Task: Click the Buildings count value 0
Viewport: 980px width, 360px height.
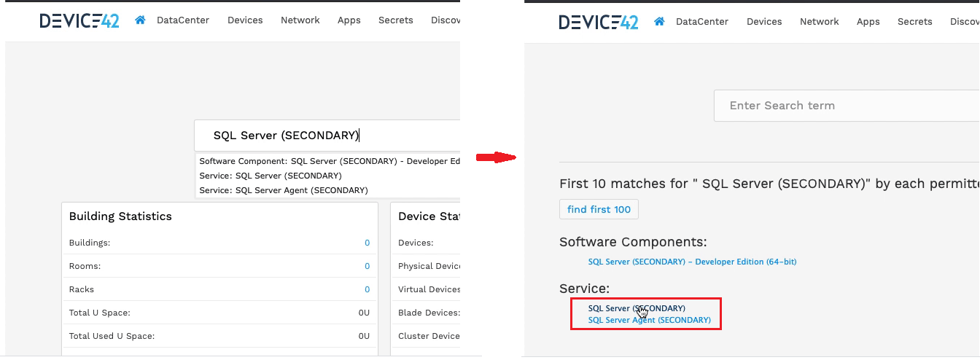Action: click(x=367, y=243)
